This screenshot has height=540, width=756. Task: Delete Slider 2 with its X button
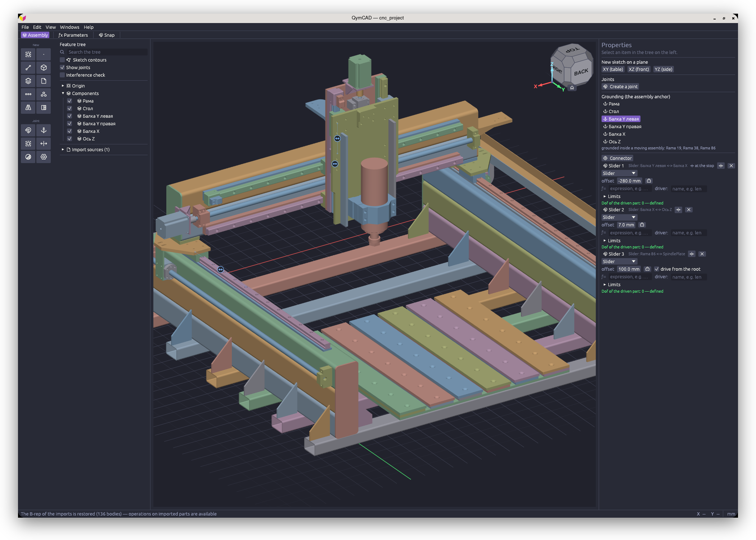click(x=689, y=210)
